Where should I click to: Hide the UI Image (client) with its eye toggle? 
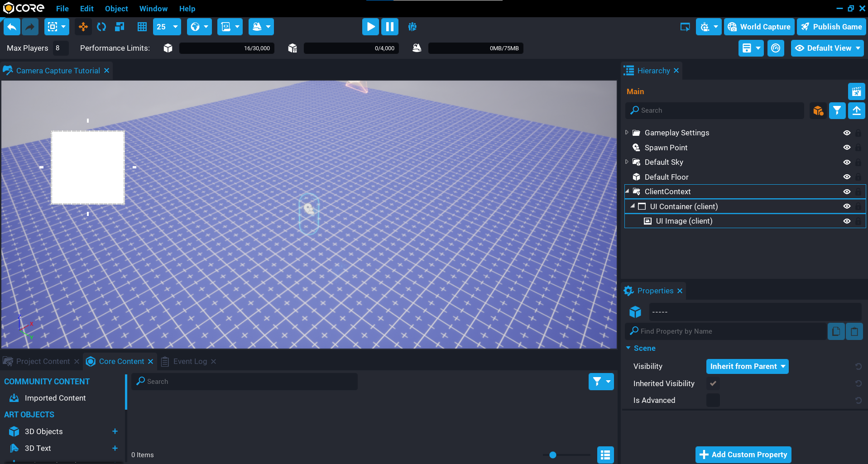point(847,221)
